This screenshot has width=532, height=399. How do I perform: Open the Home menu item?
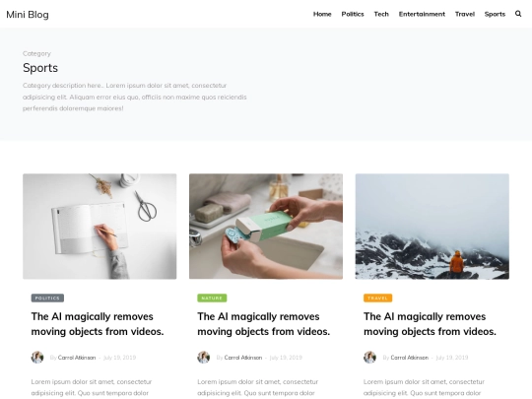(322, 14)
